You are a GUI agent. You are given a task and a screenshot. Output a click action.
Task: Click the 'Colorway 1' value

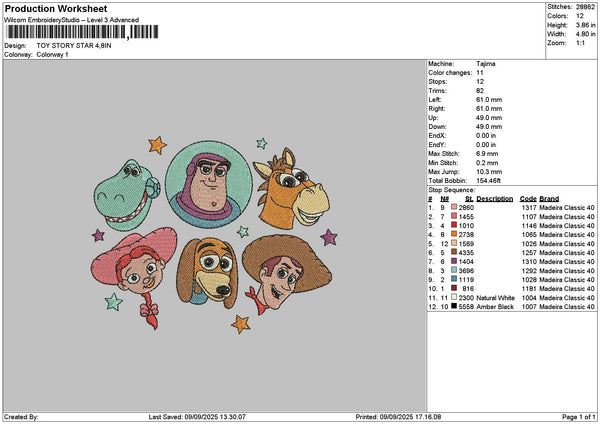coord(52,55)
